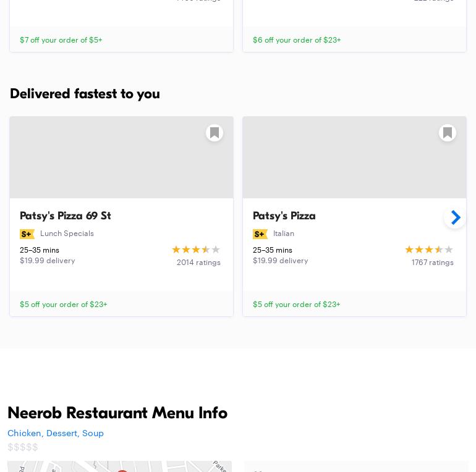Click the $7 off your order offer
This screenshot has height=472, width=476.
61,40
